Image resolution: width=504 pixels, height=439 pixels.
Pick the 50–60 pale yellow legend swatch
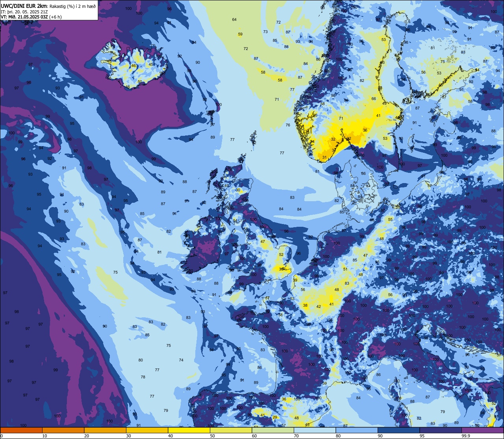click(x=231, y=430)
